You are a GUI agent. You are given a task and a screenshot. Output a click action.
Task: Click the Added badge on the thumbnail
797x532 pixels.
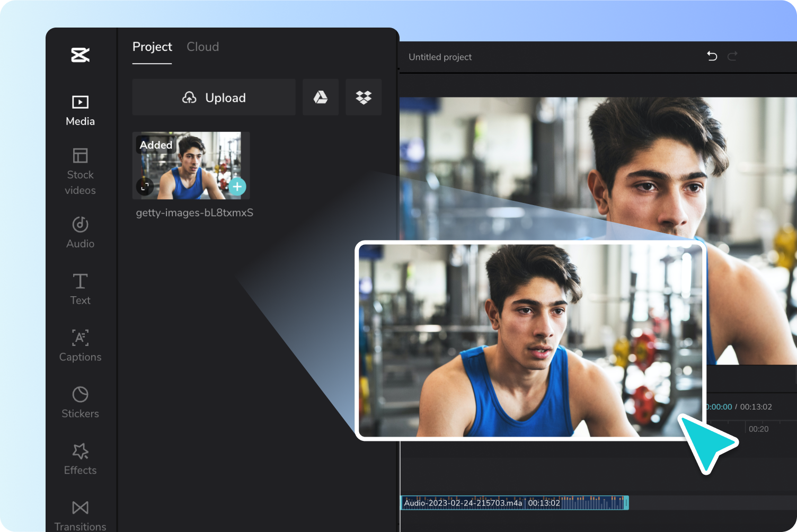pos(156,145)
